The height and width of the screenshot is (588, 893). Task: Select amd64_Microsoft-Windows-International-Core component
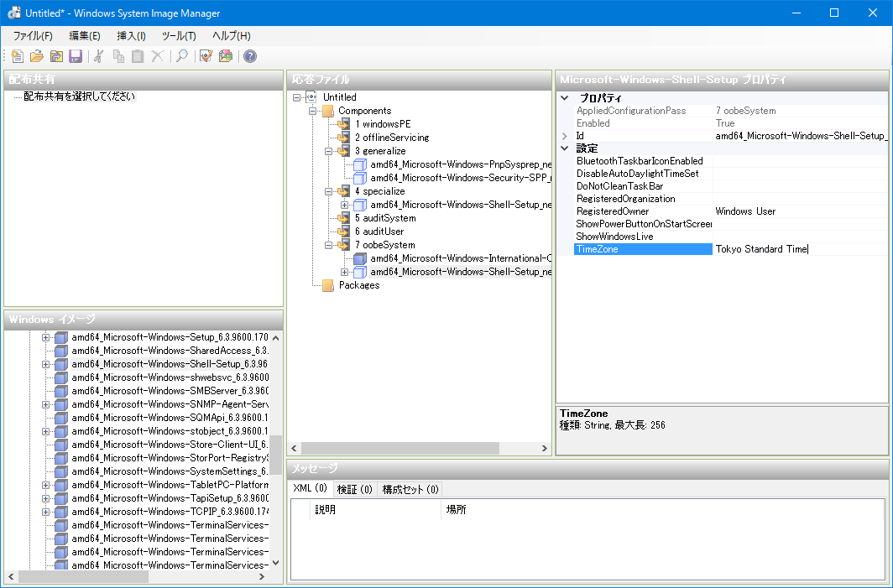(461, 258)
